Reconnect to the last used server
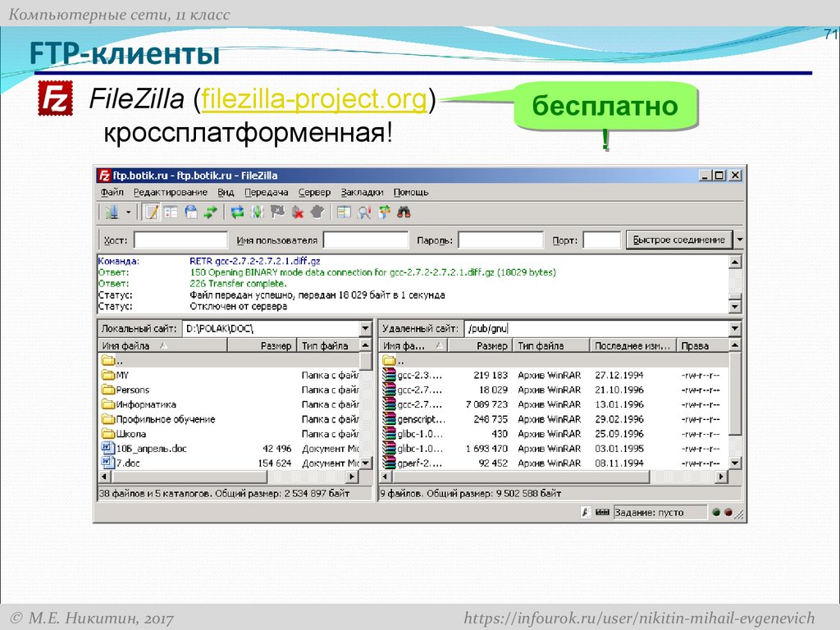This screenshot has width=840, height=630. [x=317, y=212]
